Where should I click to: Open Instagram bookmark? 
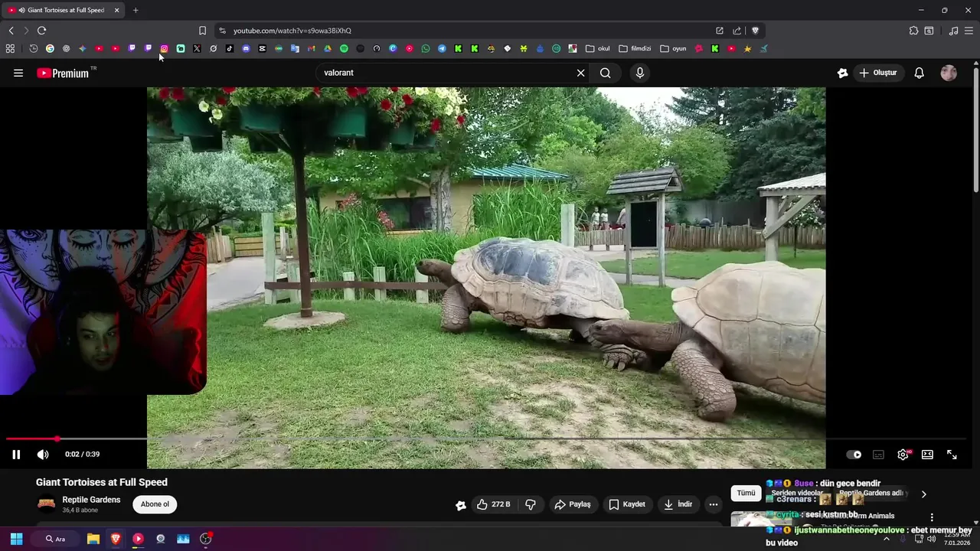164,48
